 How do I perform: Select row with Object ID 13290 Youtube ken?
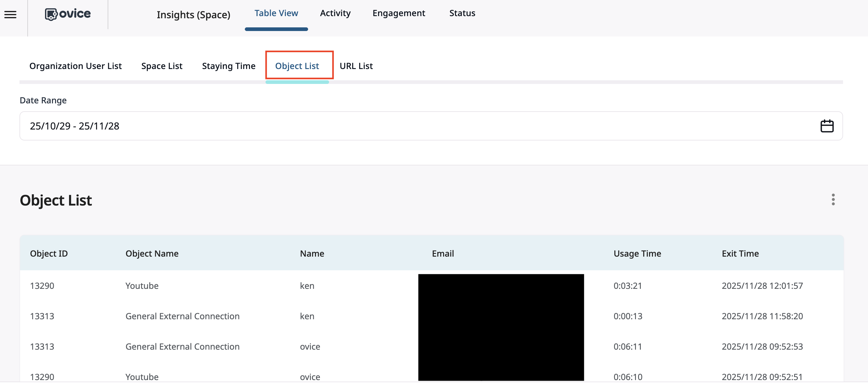142,286
